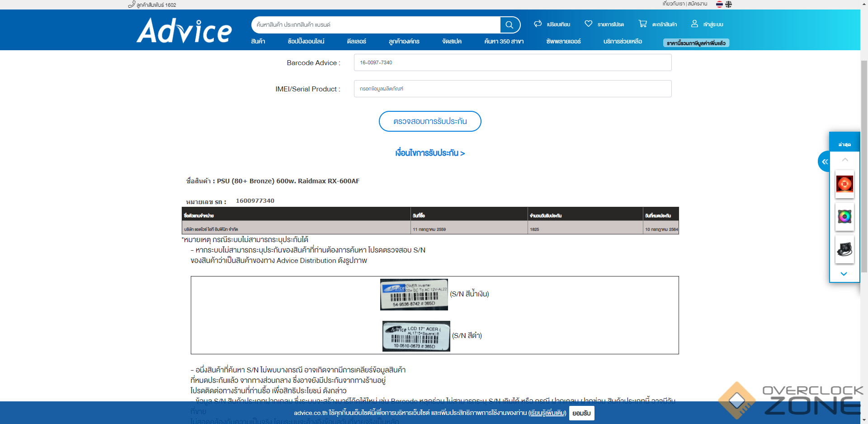Click the ตรวจสอบการรับประกัน button
The height and width of the screenshot is (424, 868).
(x=429, y=121)
